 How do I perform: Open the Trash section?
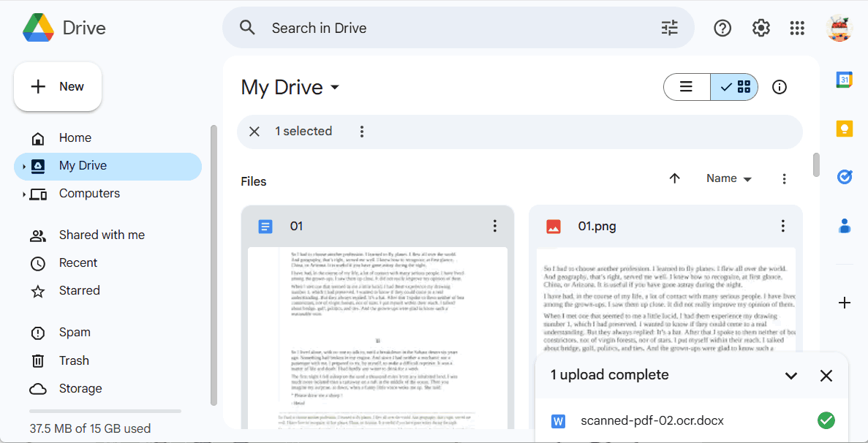[74, 360]
